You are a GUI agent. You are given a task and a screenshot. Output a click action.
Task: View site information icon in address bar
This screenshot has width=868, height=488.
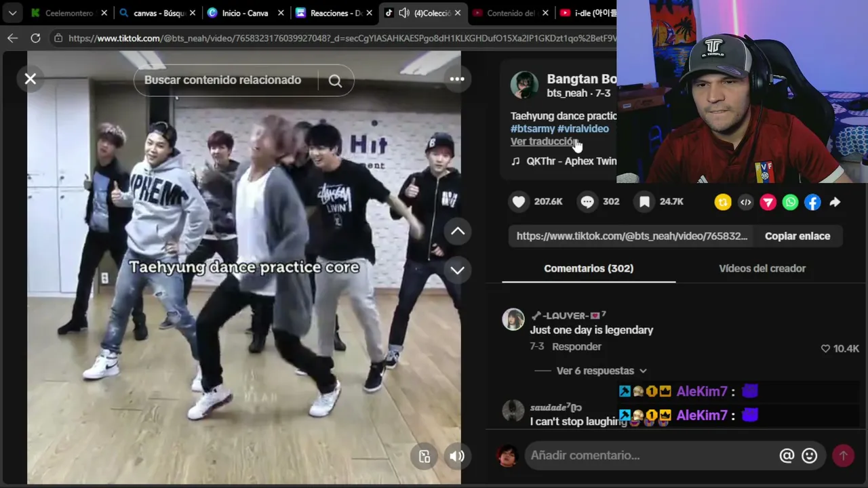coord(58,38)
